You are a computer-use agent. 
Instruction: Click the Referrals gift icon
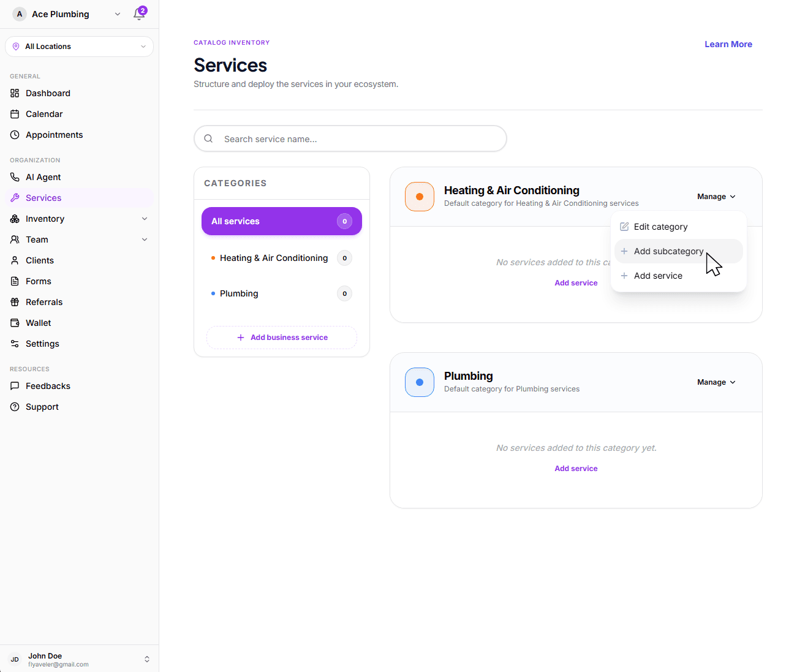point(15,302)
